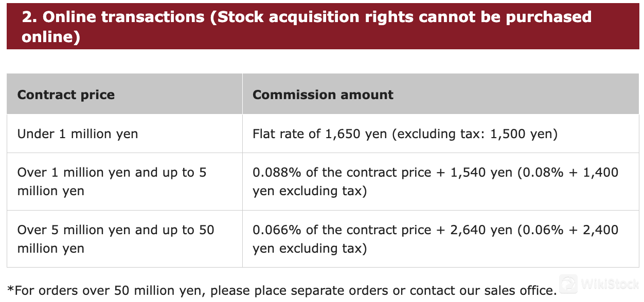Click the "0.066% of the contract price" text
The width and height of the screenshot is (644, 302).
tap(342, 230)
